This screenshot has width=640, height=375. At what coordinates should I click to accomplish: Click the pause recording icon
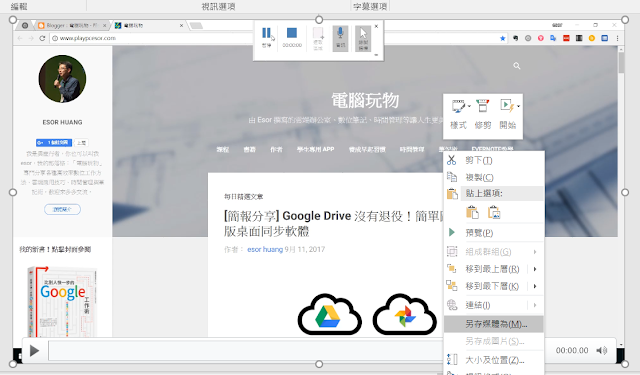pos(266,33)
